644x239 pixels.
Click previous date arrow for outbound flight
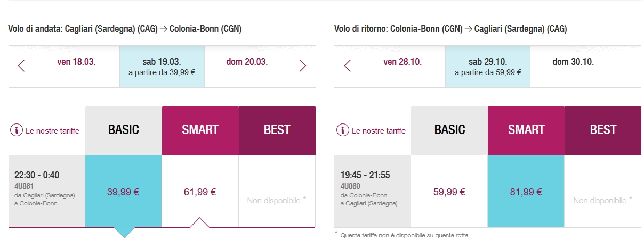[x=21, y=66]
